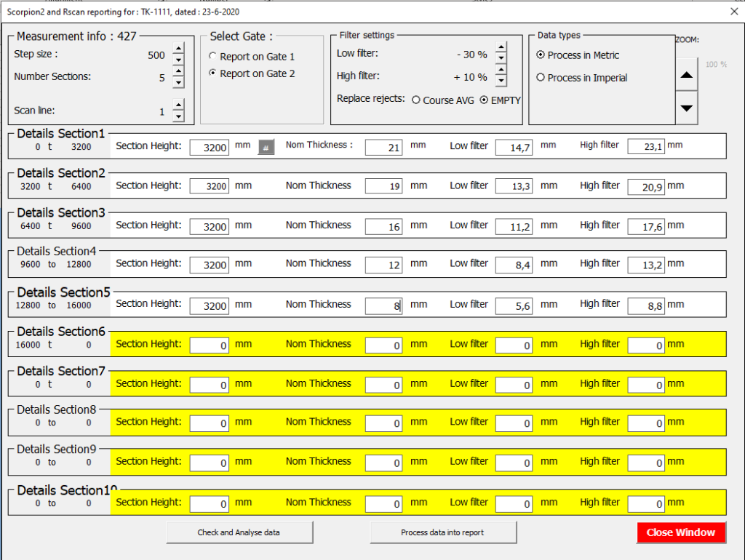
Task: Select Process in Metric
Action: pos(578,55)
